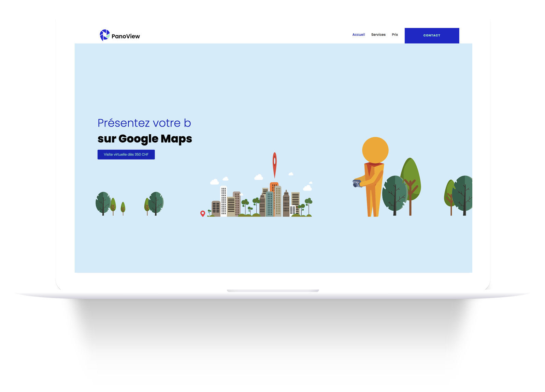Click 'Visite virtuelle dès 350 CHF' button
This screenshot has height=392, width=545.
point(126,154)
